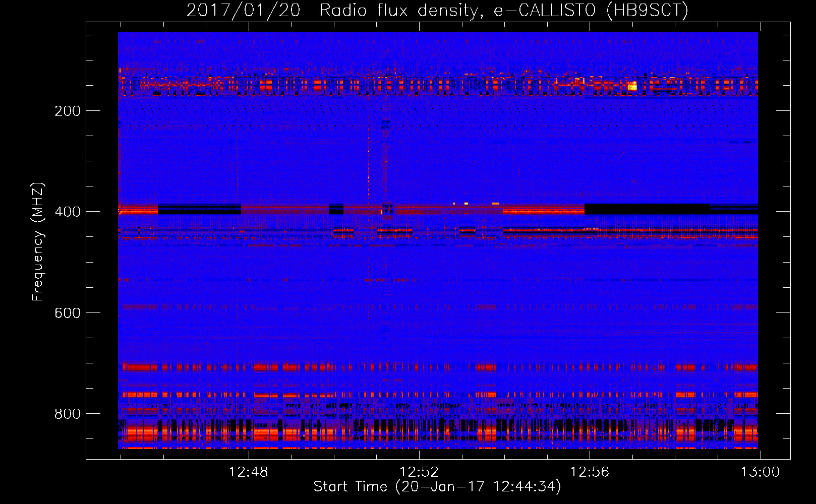Select the 400 frequency axis label
This screenshot has height=504, width=816.
(x=68, y=212)
